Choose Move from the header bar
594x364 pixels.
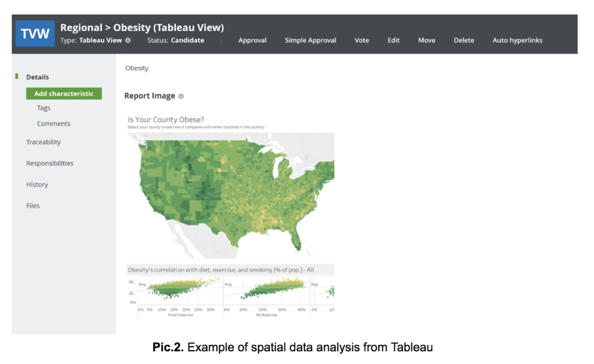[426, 40]
